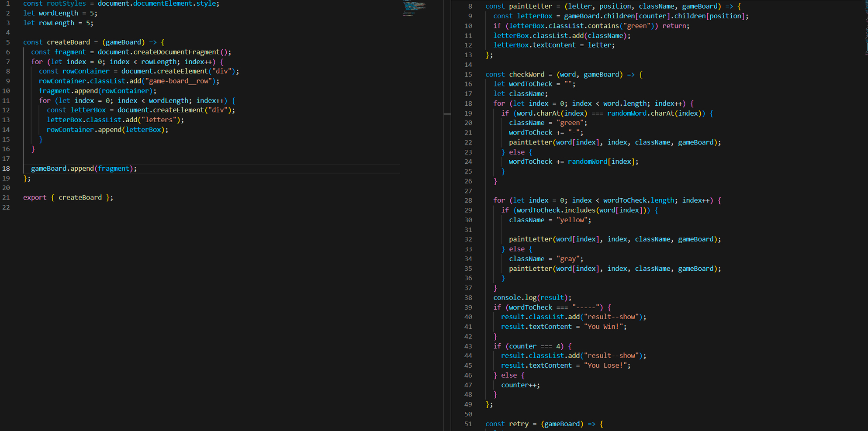Click 'gameBoard.append(fragment)' on line 18
The height and width of the screenshot is (431, 868).
84,169
